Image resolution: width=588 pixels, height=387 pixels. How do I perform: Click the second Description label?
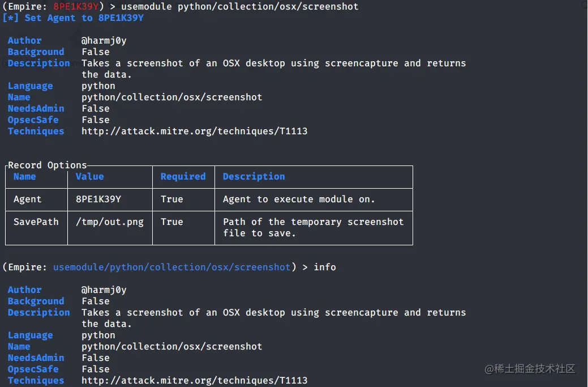point(38,312)
